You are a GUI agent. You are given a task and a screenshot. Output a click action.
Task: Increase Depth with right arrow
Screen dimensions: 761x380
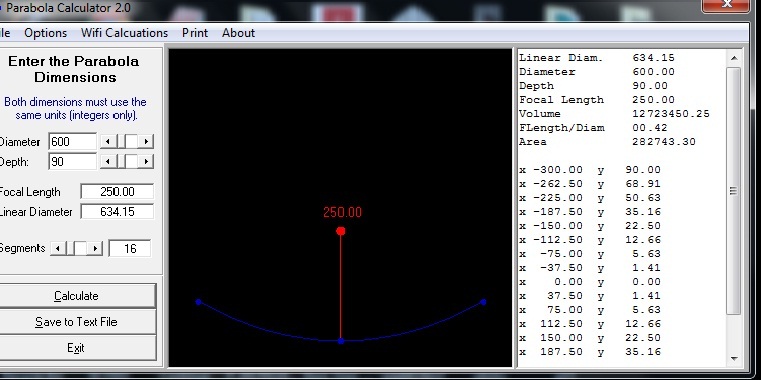146,161
